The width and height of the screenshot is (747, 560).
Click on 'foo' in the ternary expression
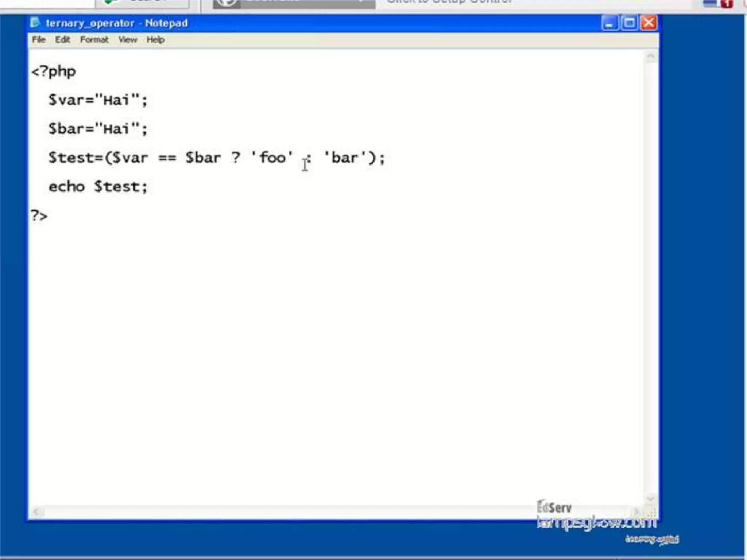[272, 157]
